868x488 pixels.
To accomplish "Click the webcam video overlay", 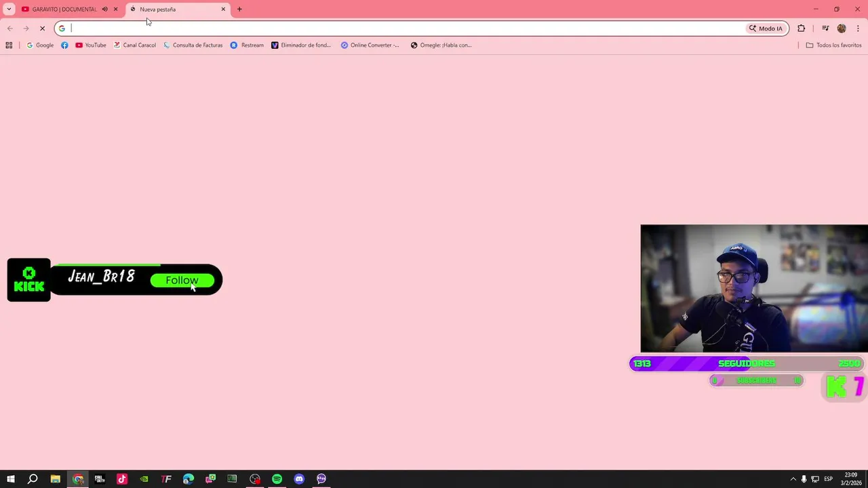I will (x=754, y=289).
